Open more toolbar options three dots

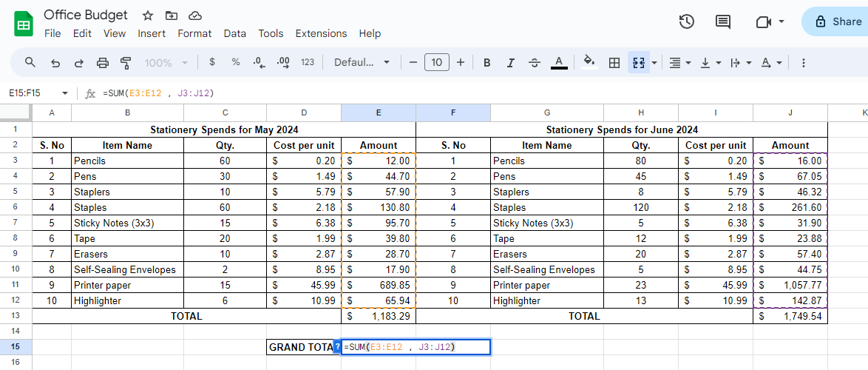pos(804,63)
